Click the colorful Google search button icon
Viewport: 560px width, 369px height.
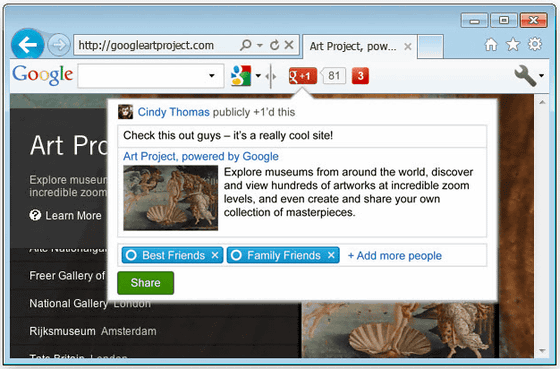(240, 75)
